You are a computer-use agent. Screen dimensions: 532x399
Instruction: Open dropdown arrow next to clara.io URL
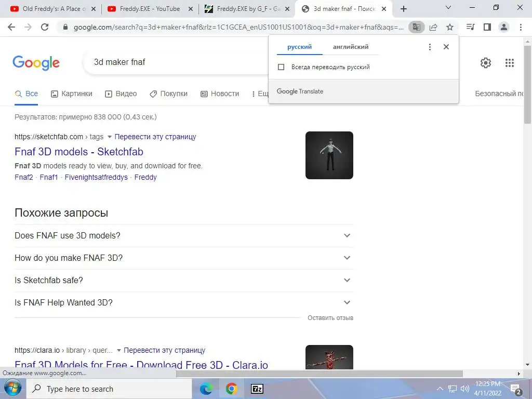(x=119, y=350)
